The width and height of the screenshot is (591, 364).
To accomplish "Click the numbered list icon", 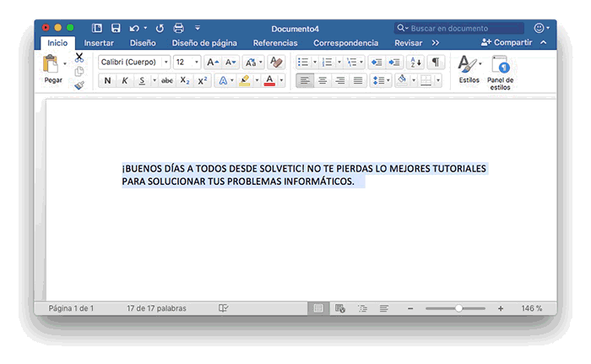I will coord(328,62).
